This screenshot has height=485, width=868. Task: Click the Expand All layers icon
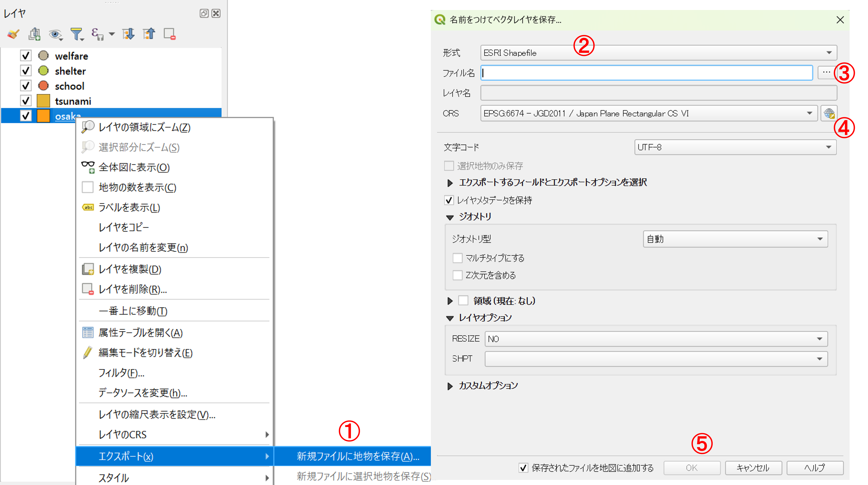point(128,34)
